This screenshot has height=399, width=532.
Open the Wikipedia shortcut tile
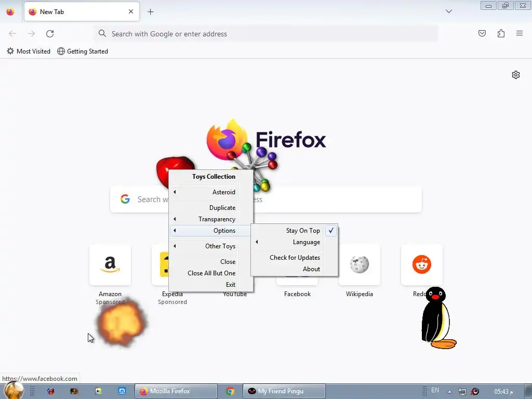pos(360,264)
